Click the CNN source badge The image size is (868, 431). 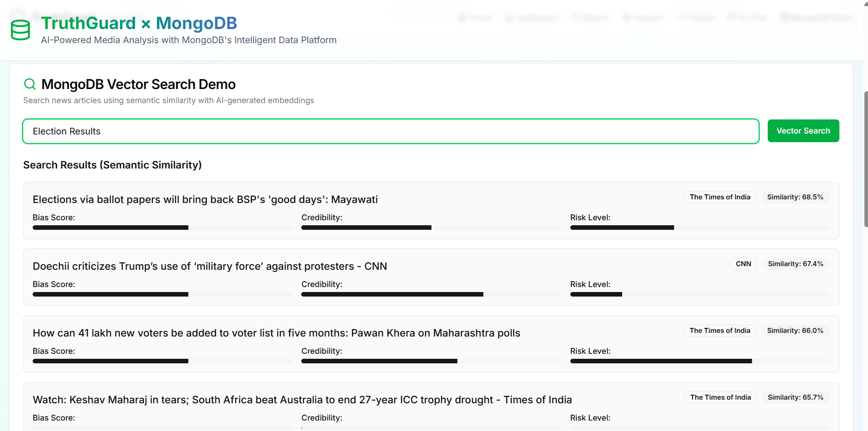[743, 264]
